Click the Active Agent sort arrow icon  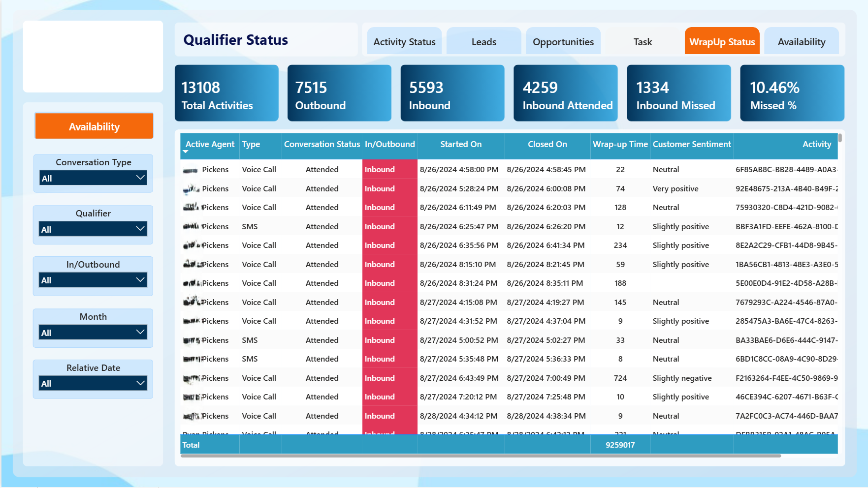tap(186, 152)
